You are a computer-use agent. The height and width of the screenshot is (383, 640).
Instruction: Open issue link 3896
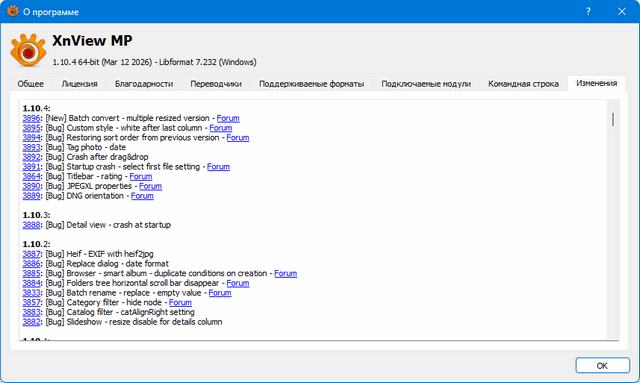click(31, 118)
